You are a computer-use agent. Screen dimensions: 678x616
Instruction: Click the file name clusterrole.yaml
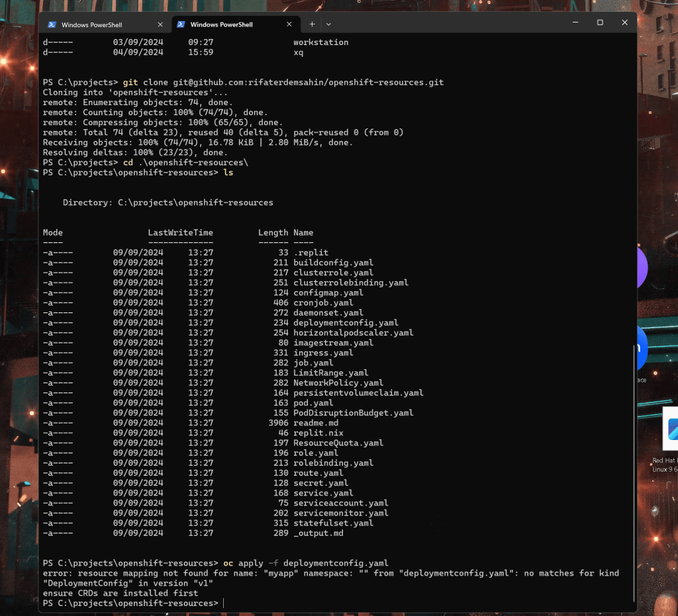point(333,273)
